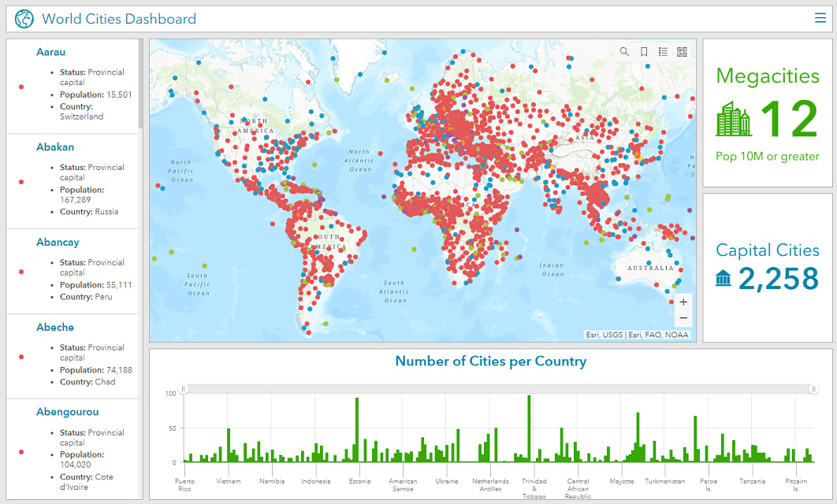Image resolution: width=837 pixels, height=504 pixels.
Task: Click the Vietnam axis label on chart
Action: (228, 481)
